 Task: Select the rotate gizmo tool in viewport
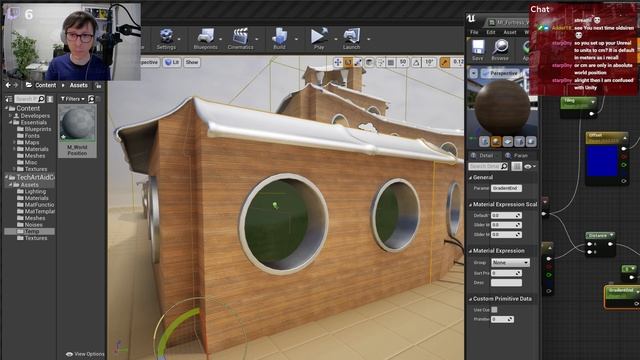point(348,62)
